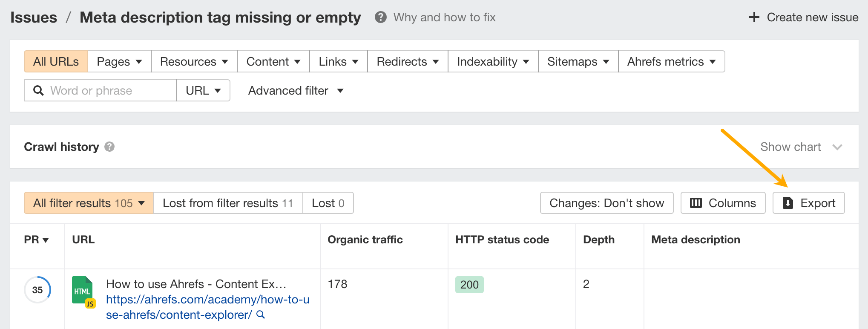This screenshot has width=868, height=329.
Task: Open the Resources filter dropdown
Action: tap(194, 62)
